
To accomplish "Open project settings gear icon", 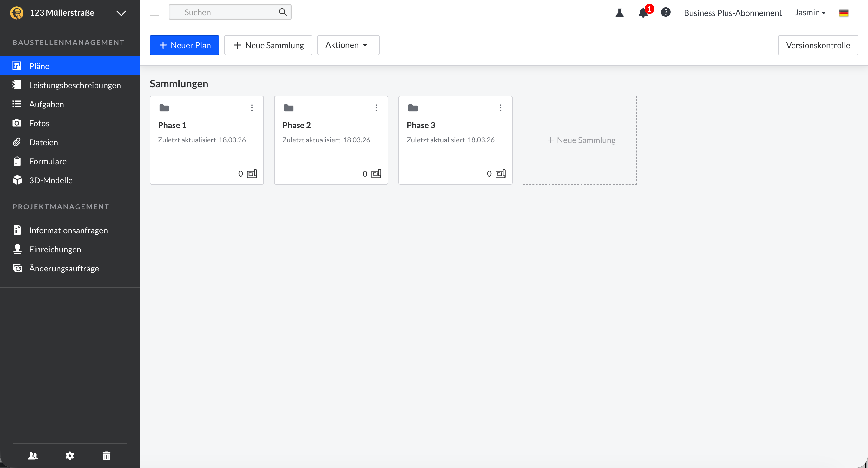I will [70, 456].
